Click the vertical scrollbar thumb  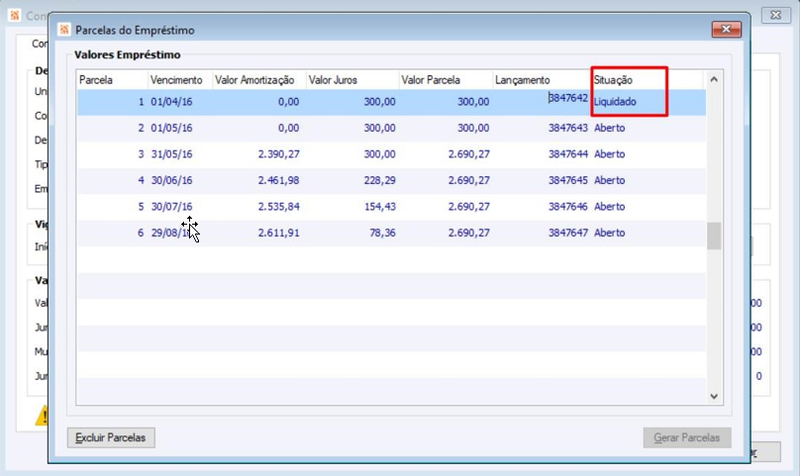click(x=714, y=236)
